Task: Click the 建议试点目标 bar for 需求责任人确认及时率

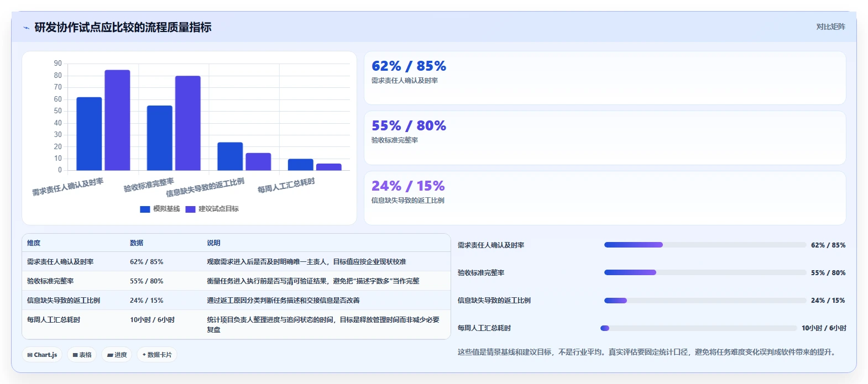Action: pos(117,120)
